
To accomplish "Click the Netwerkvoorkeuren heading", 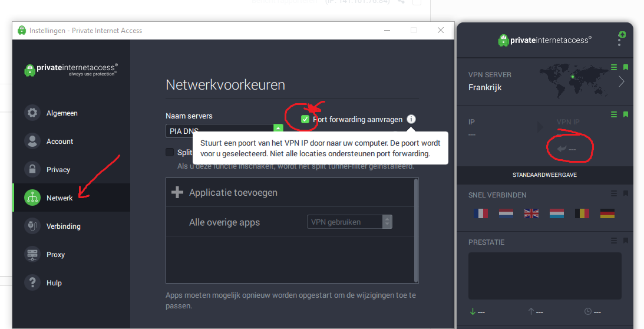I will tap(225, 85).
